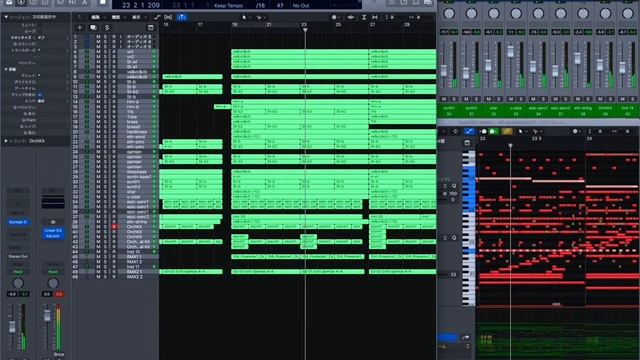Toggle the Flex icon in tracks toolbar
This screenshot has height=360, width=640.
pos(168,17)
